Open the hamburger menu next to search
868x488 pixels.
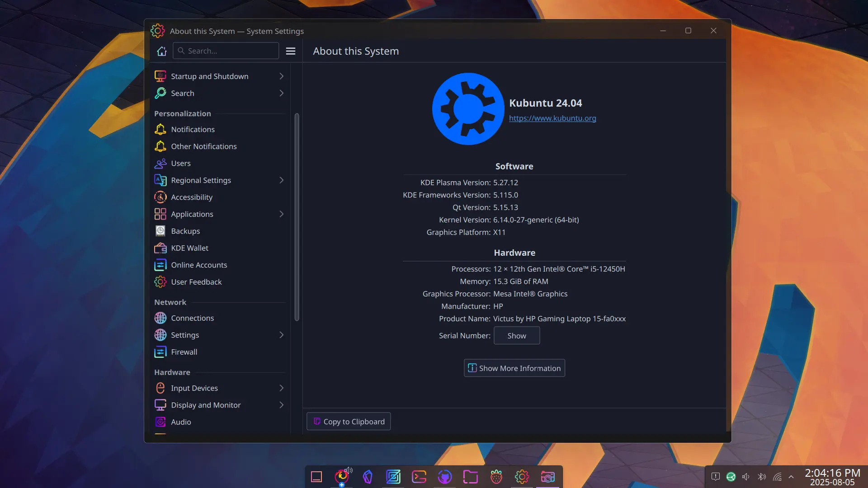point(291,51)
